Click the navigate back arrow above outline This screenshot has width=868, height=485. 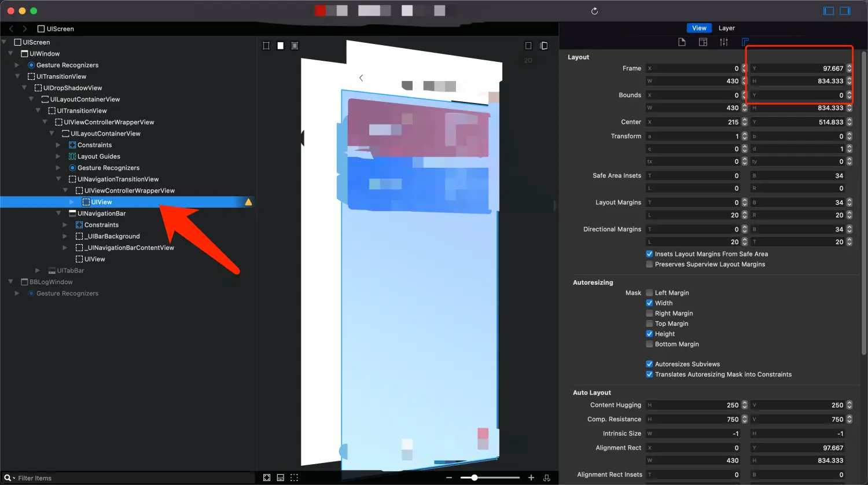point(11,28)
